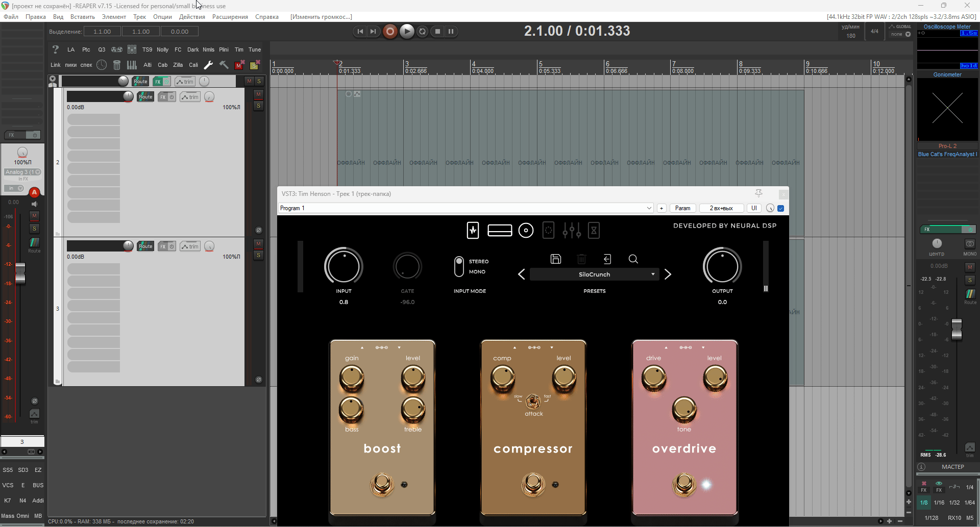Click the hammer toolbar icon
Viewport: 980px width, 527px height.
(224, 65)
